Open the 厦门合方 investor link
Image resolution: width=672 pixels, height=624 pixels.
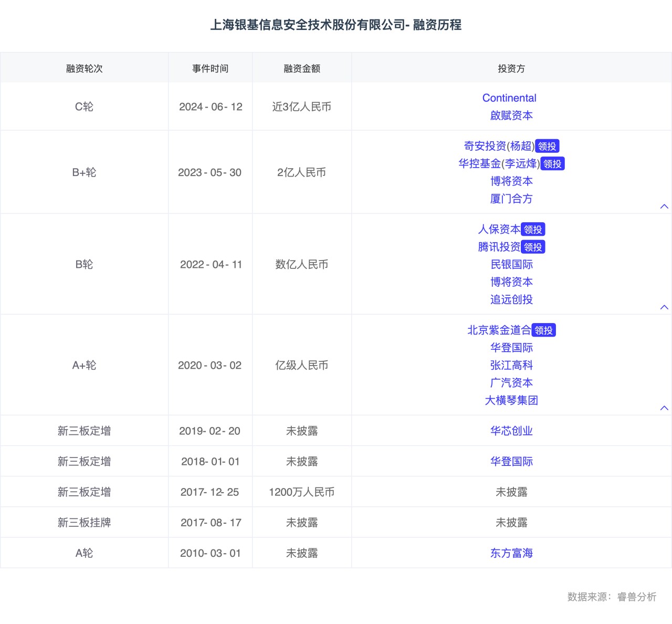tap(511, 199)
